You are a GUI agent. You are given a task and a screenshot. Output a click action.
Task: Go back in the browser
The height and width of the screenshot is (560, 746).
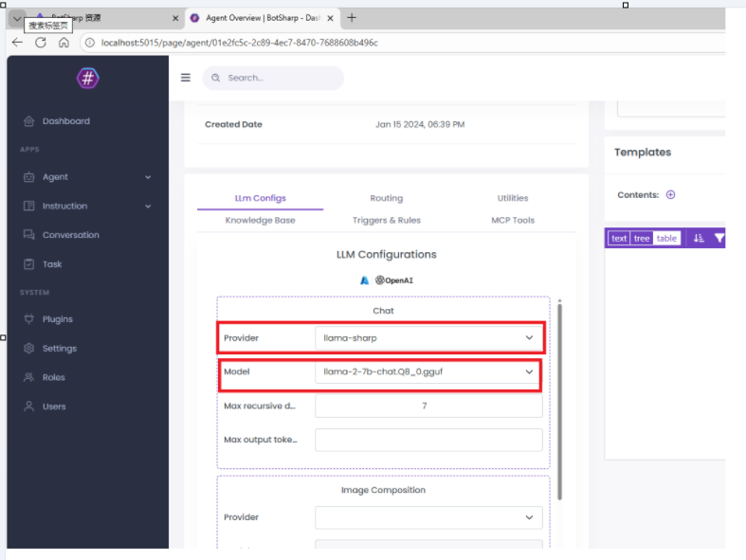(18, 43)
